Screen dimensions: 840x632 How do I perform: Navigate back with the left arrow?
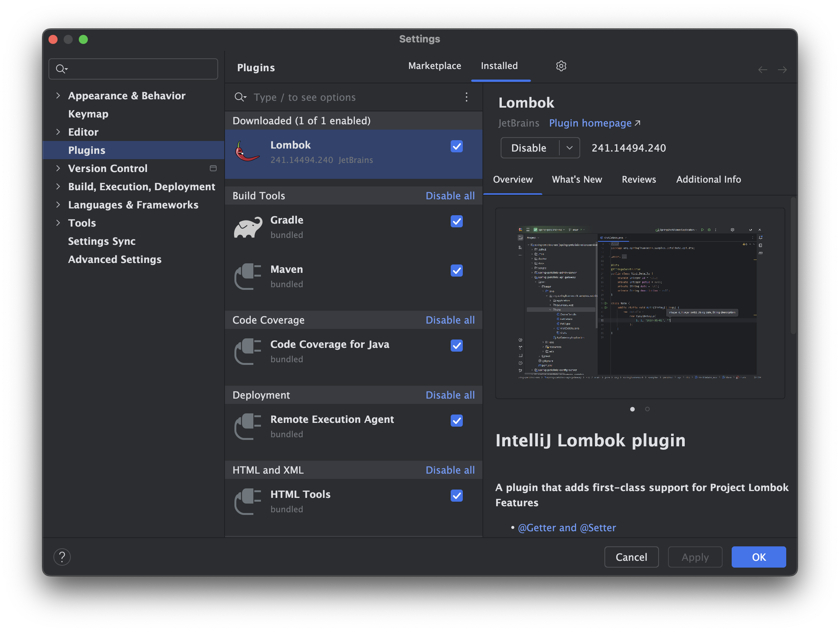tap(762, 70)
